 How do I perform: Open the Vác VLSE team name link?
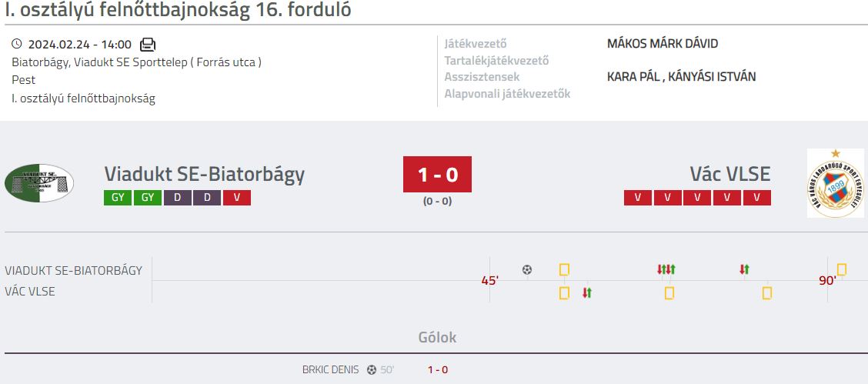coord(729,174)
